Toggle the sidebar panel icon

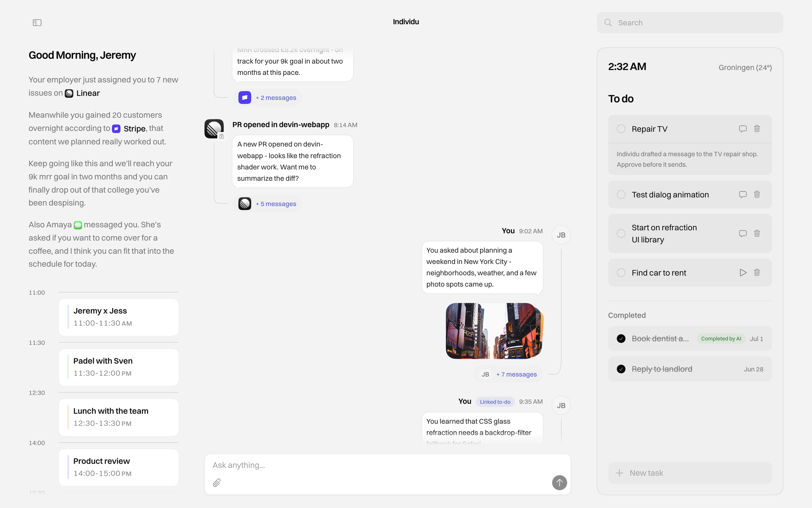(37, 23)
